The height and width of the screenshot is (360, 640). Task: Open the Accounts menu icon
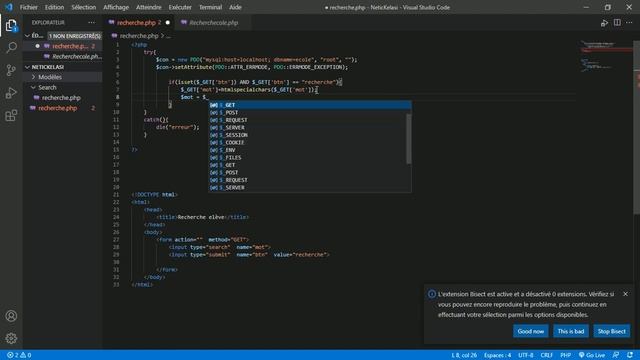pos(11,316)
